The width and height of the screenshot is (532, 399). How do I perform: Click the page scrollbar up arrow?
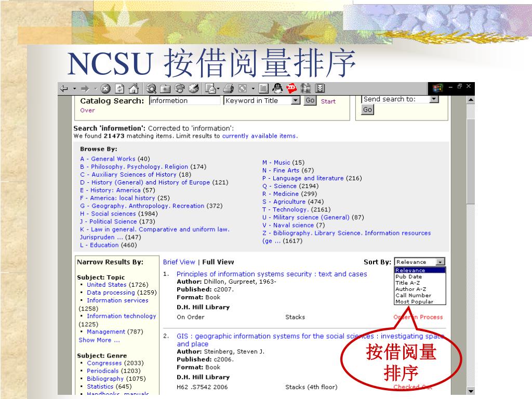(471, 100)
